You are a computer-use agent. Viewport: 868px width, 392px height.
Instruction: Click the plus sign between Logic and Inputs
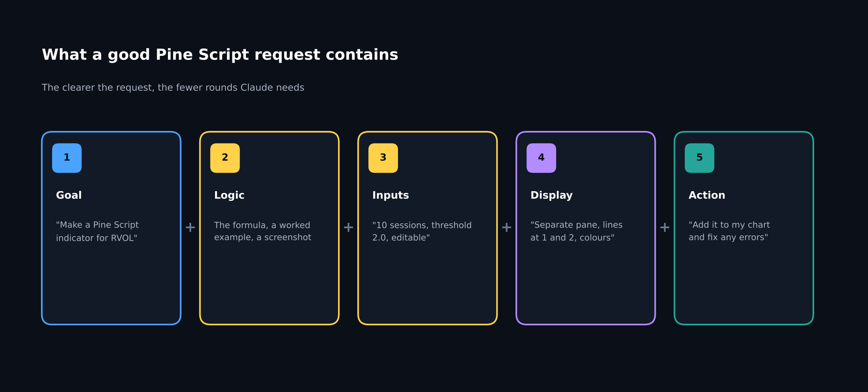coord(348,228)
